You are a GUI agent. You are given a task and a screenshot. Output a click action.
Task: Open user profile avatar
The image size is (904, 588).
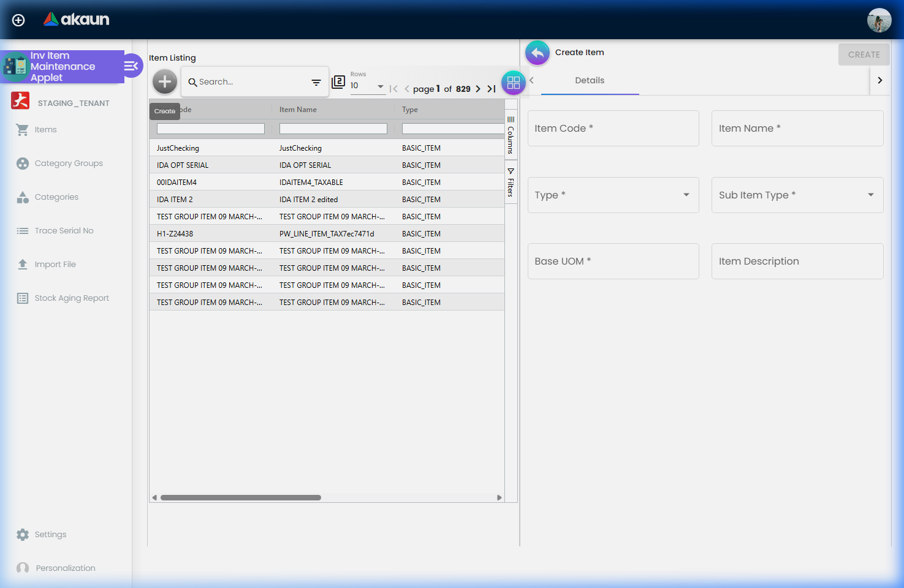[x=879, y=20]
